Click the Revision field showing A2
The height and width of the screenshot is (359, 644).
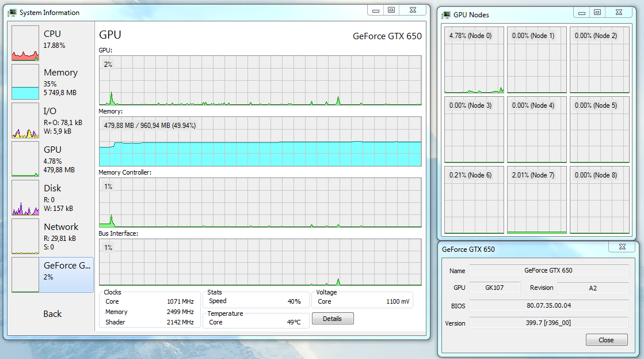click(x=593, y=288)
